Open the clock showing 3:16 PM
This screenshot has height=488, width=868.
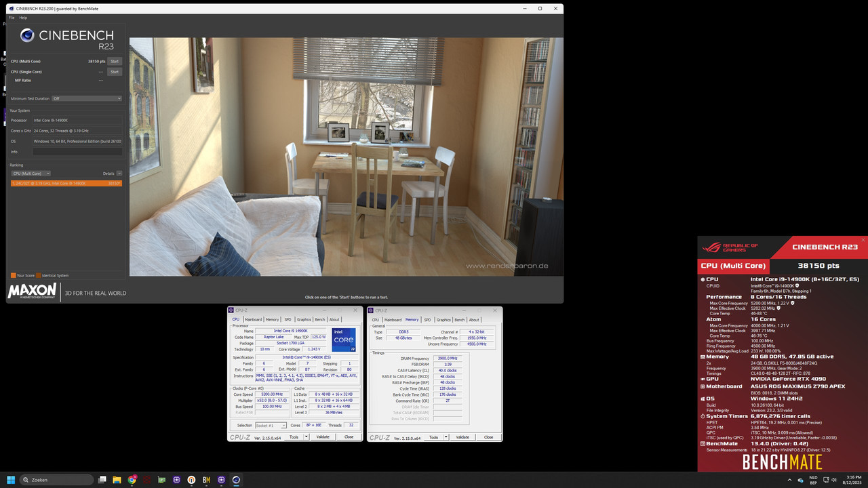click(x=852, y=480)
